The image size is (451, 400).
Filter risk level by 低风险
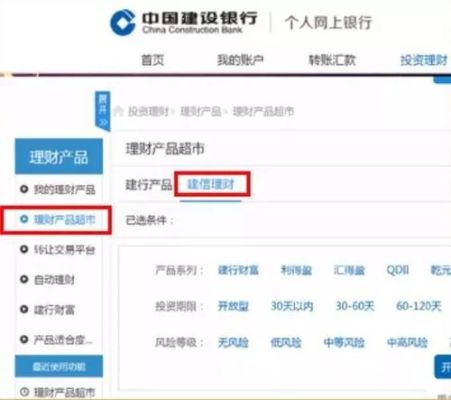click(x=286, y=342)
